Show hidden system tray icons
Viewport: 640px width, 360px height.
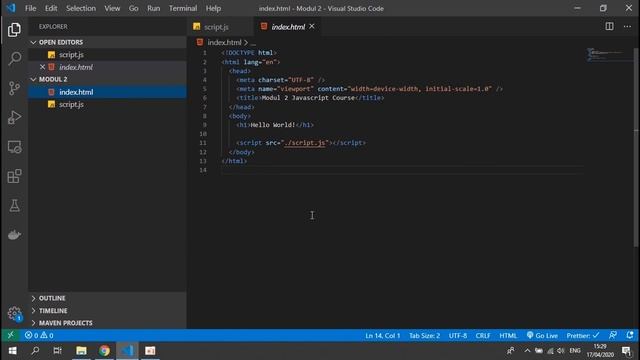click(x=527, y=351)
